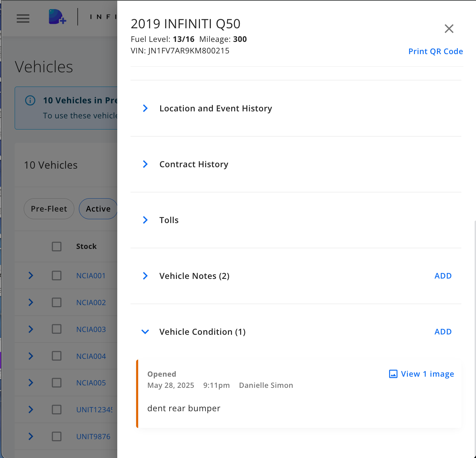Click the '10 Vehicles' count label
This screenshot has height=458, width=476.
coord(51,165)
